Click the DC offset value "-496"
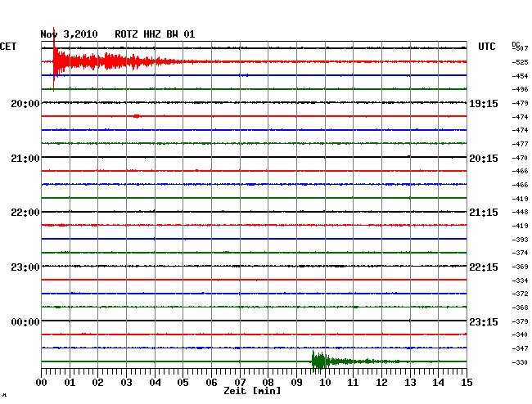 click(x=520, y=89)
